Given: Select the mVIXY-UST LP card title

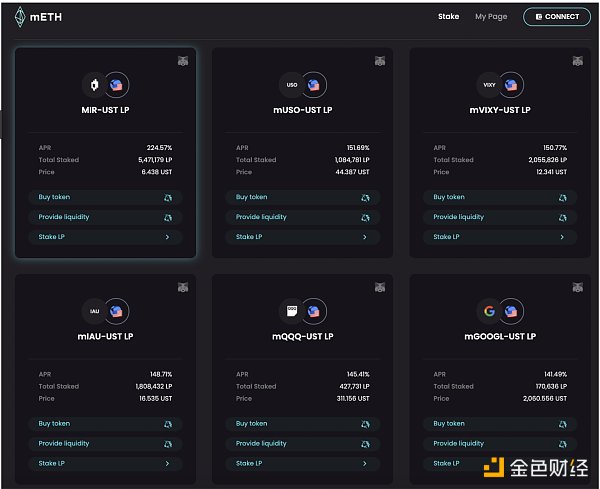Looking at the screenshot, I should coord(500,110).
